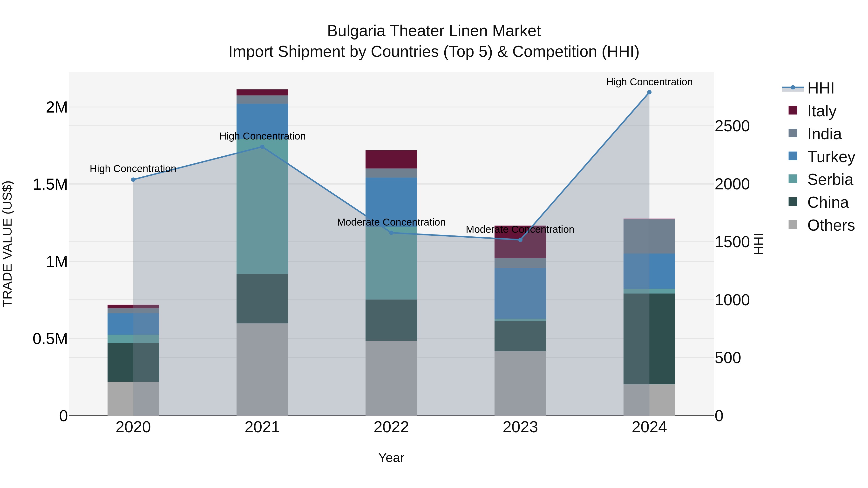Click the 2023 HHI data point
The height and width of the screenshot is (488, 868).
[x=520, y=240]
